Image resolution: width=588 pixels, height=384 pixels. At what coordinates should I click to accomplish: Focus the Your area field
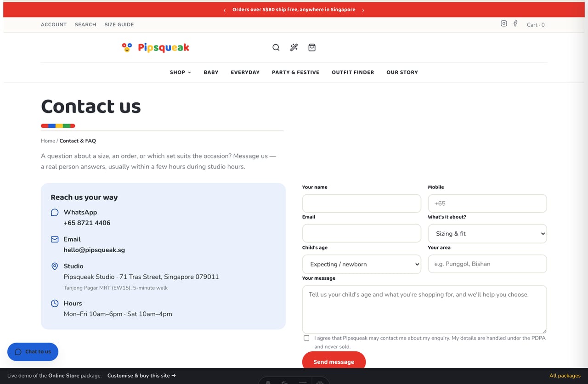[x=487, y=264]
